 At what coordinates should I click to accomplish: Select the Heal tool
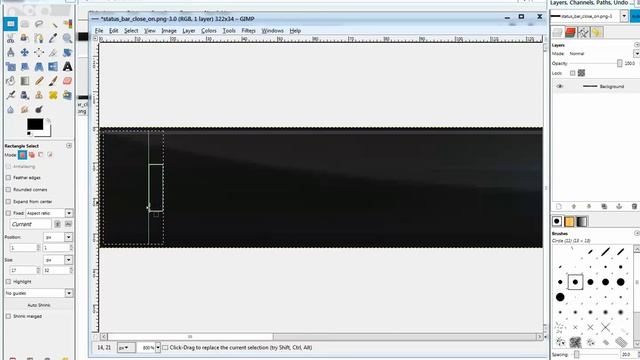(53, 95)
